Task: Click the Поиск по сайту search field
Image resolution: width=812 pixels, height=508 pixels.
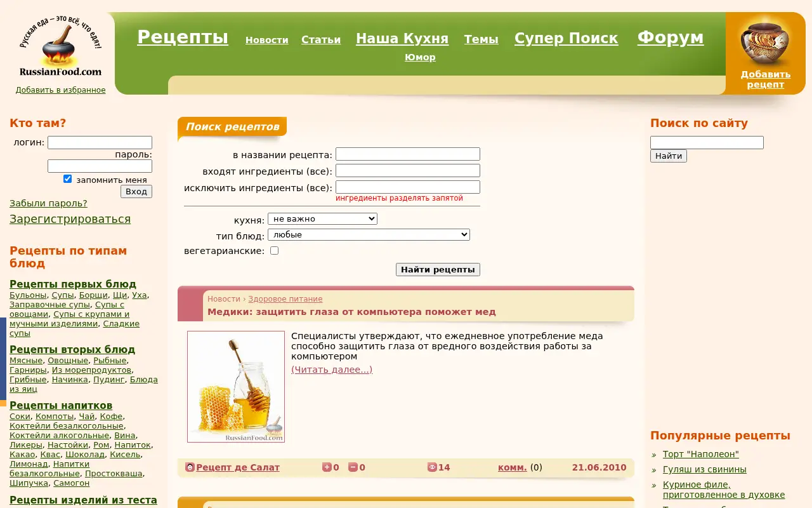Action: (707, 143)
